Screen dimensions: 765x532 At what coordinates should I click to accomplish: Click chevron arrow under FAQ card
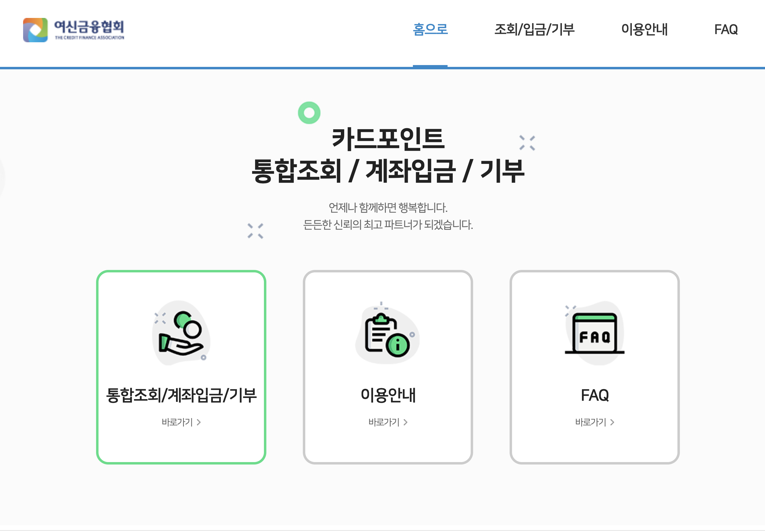click(612, 422)
